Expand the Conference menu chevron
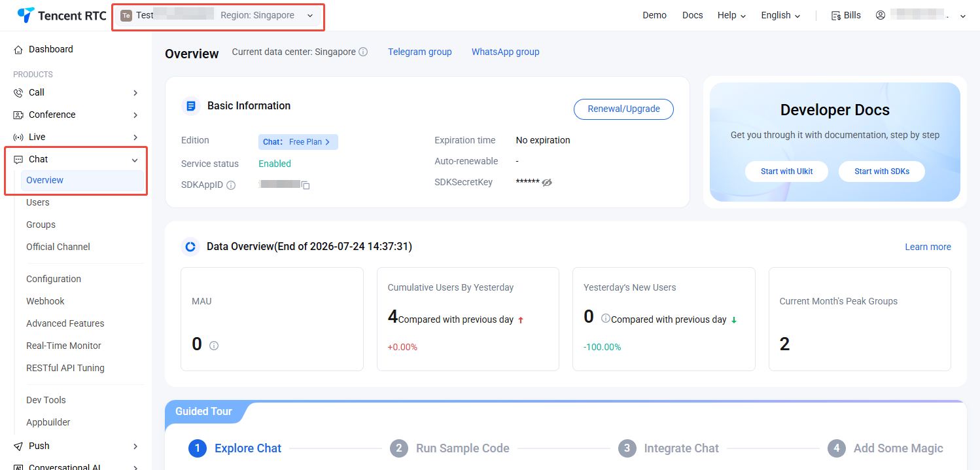Viewport: 980px width, 470px height. coord(135,115)
